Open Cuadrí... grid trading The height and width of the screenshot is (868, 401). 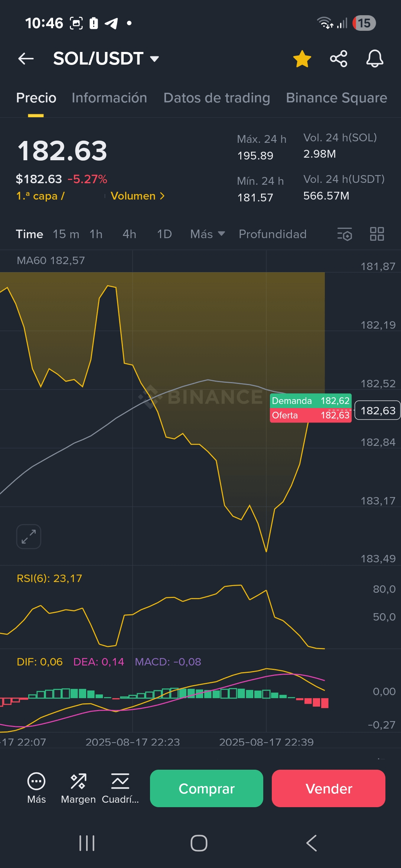[120, 788]
